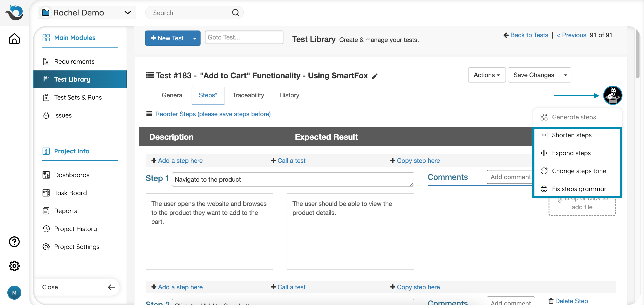Open the home icon in left rail

pyautogui.click(x=14, y=39)
